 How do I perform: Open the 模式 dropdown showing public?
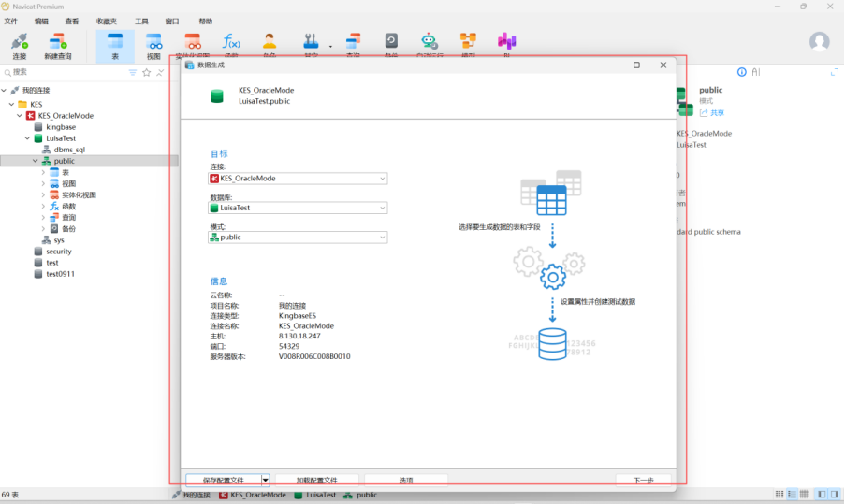click(298, 238)
